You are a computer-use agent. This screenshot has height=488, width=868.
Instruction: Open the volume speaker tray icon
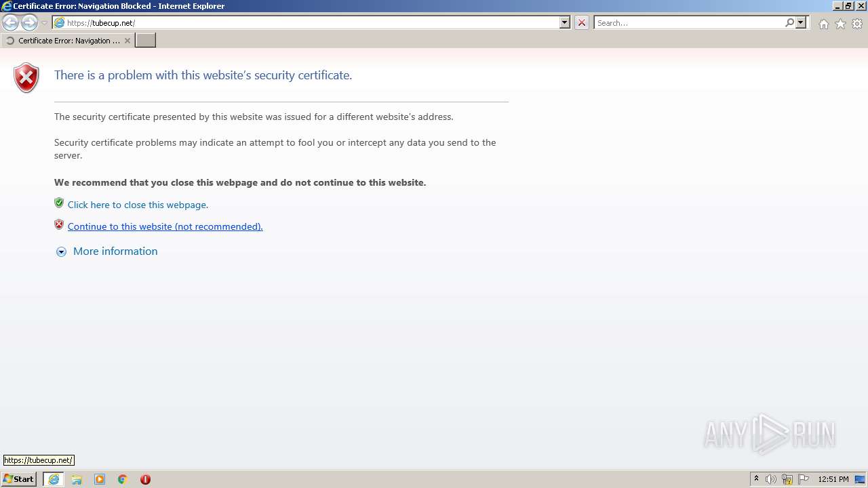click(x=771, y=479)
